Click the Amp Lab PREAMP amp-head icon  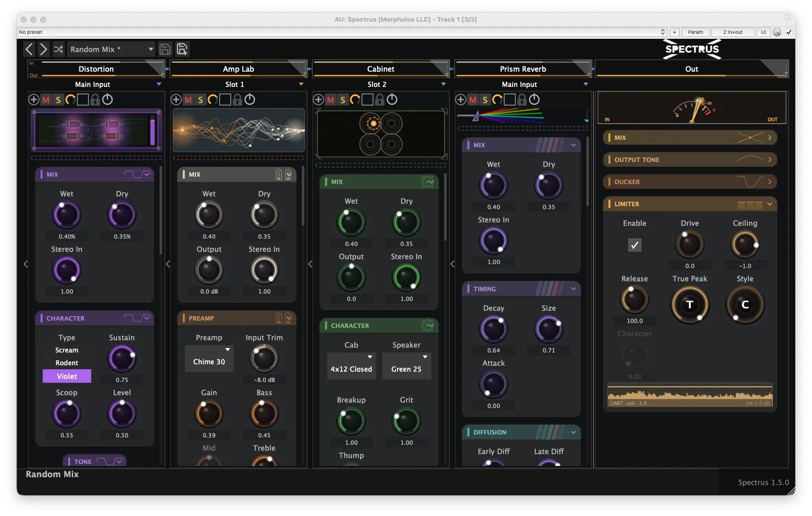click(x=284, y=318)
